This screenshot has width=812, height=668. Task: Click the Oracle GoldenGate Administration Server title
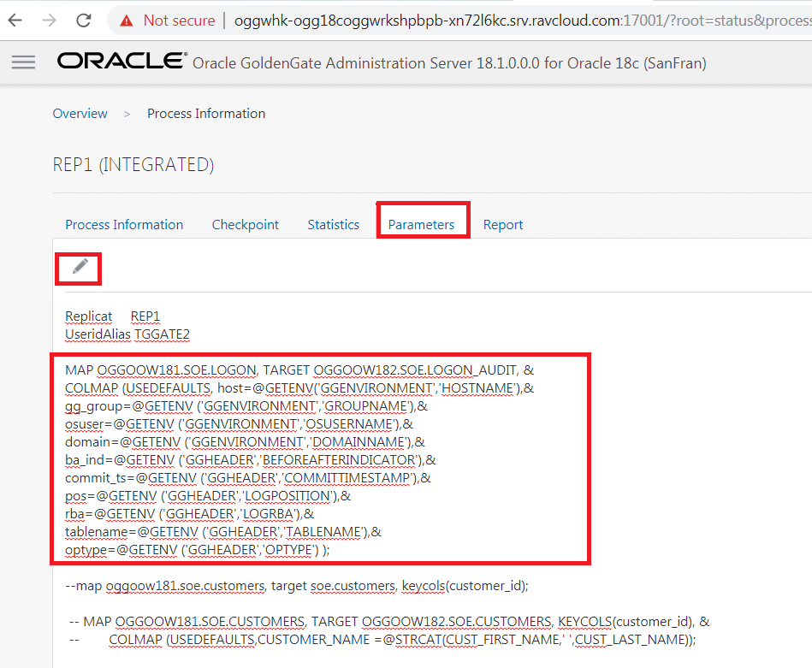[449, 63]
